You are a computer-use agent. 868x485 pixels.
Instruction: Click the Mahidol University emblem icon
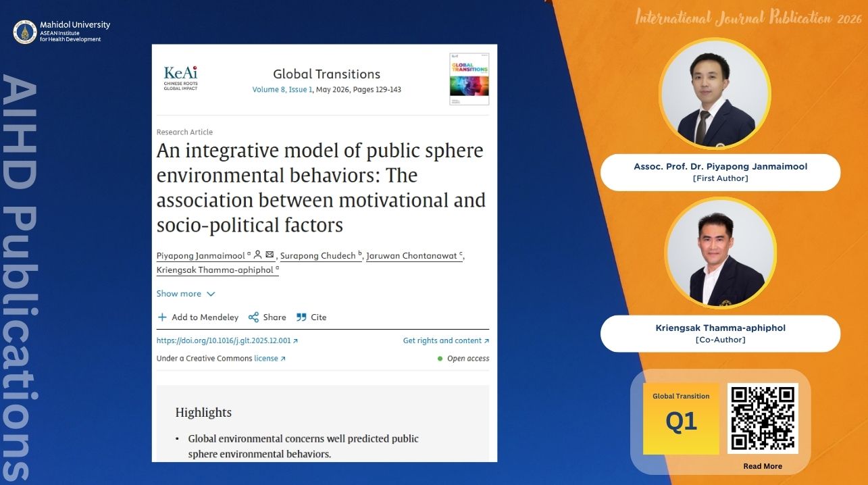[25, 32]
